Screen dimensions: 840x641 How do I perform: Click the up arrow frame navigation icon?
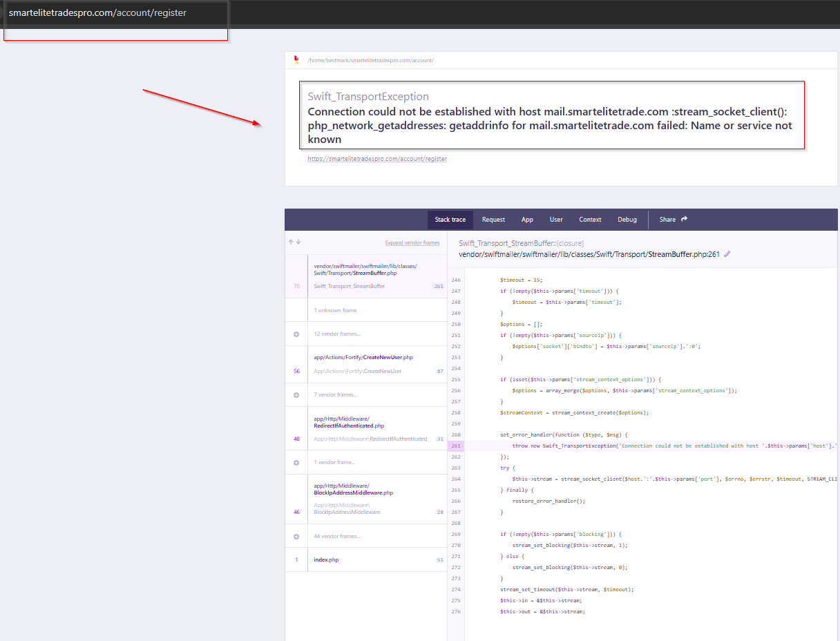291,242
